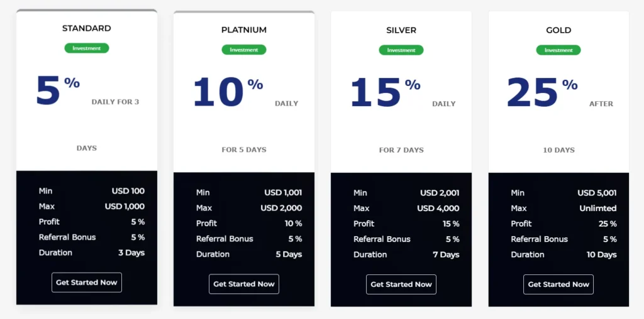Choose Get Started Now for Gold plan
This screenshot has width=644, height=319.
(558, 284)
